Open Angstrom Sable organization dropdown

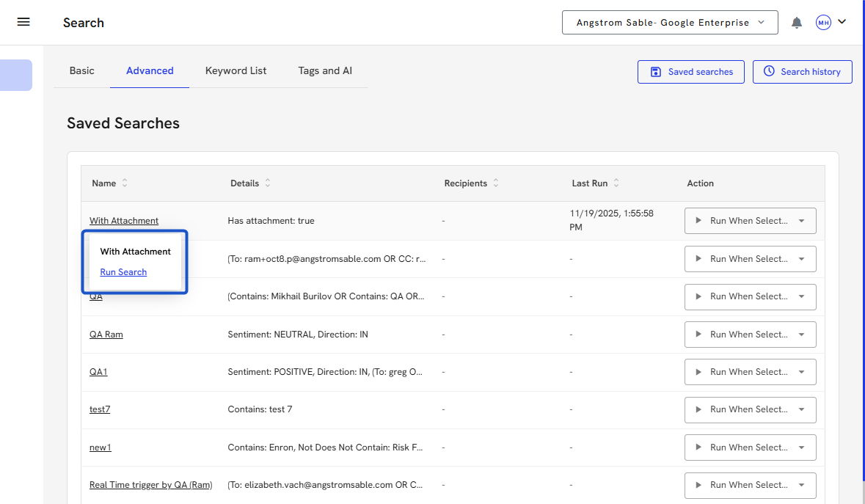pos(671,23)
